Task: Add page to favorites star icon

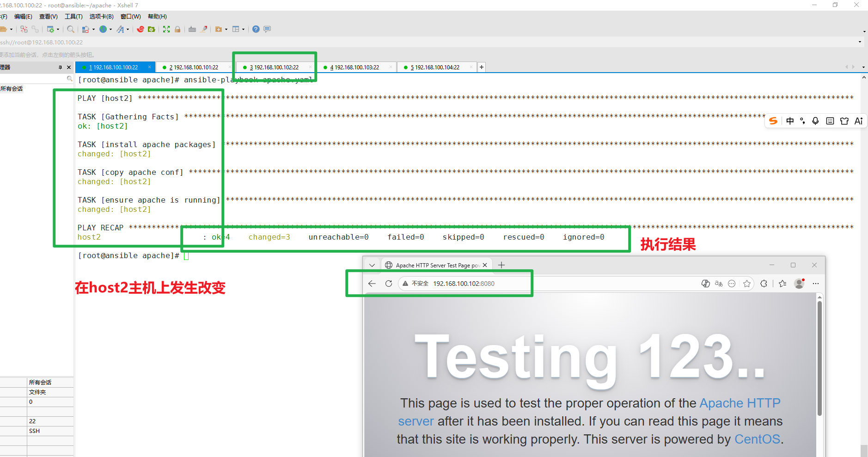Action: 747,284
